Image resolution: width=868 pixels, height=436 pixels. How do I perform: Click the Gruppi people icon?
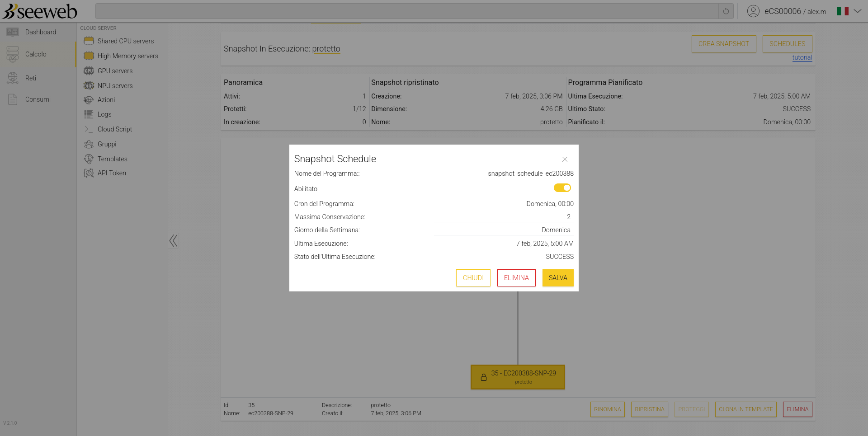(x=89, y=144)
